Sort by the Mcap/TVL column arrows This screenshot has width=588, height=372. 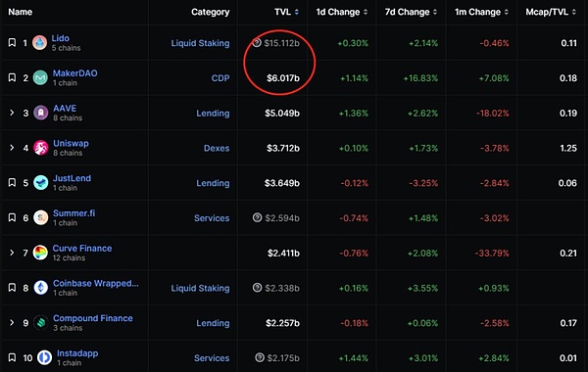click(x=573, y=12)
